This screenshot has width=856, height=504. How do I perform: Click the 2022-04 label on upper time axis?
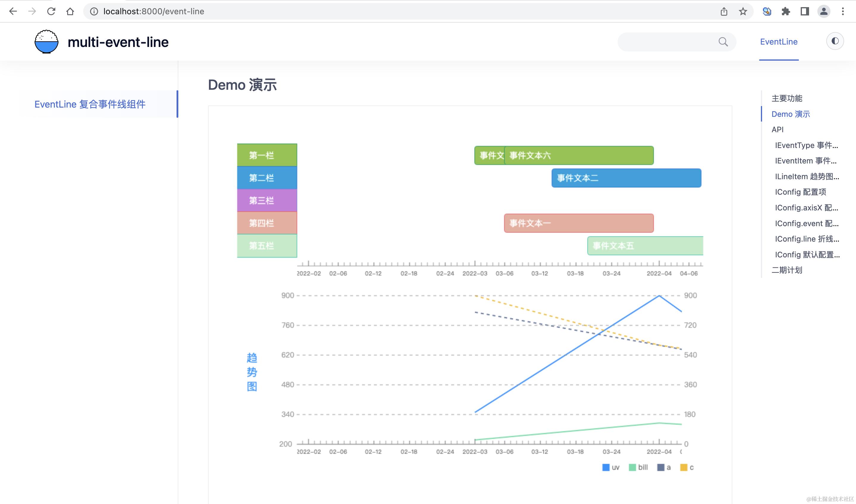click(x=659, y=273)
